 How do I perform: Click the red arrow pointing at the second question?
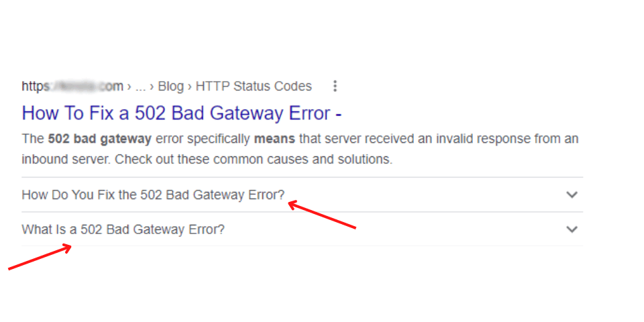point(40,257)
